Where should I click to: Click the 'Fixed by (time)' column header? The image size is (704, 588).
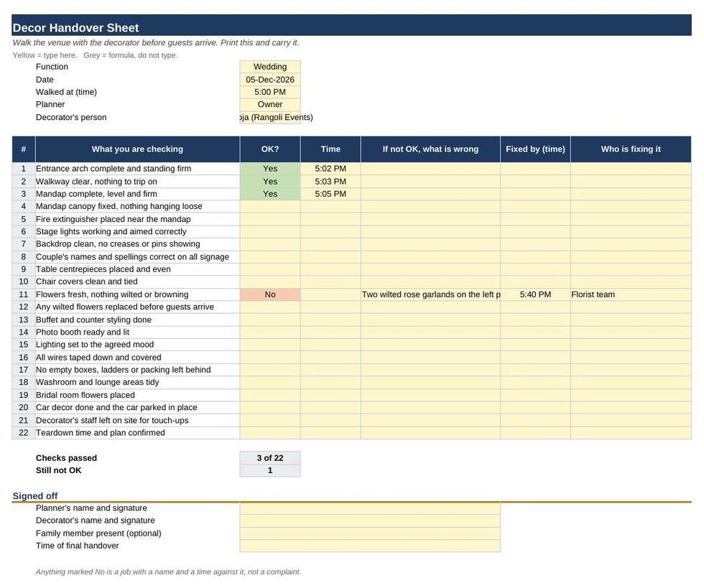coord(535,149)
